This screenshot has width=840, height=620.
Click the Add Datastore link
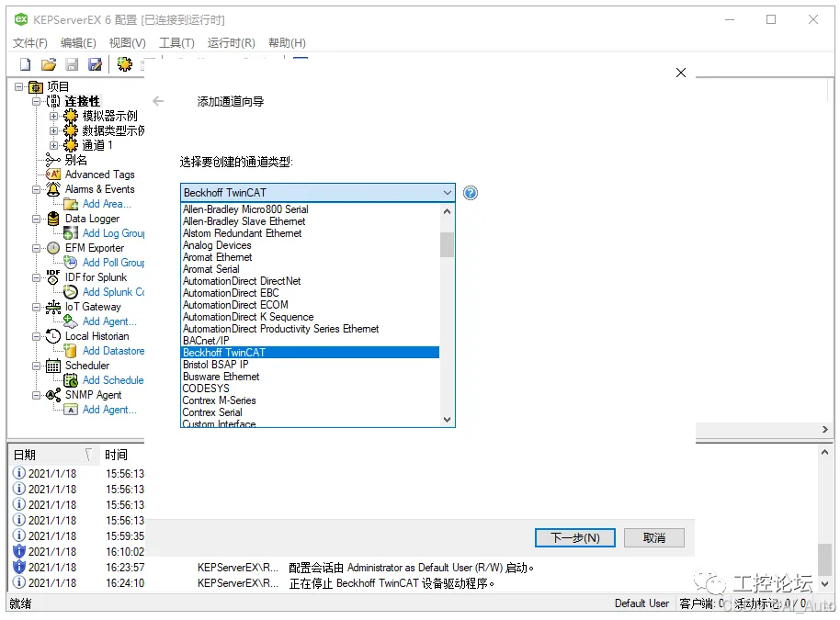click(x=114, y=351)
